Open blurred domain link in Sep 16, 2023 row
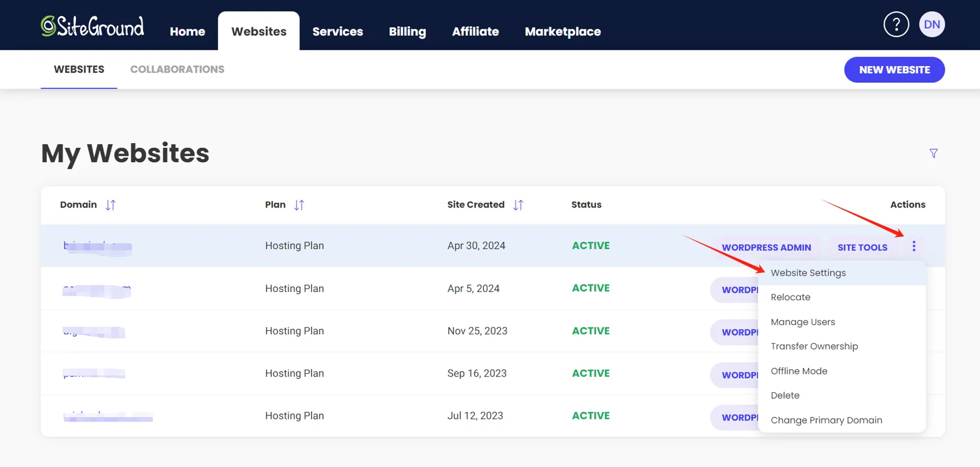 coord(94,374)
